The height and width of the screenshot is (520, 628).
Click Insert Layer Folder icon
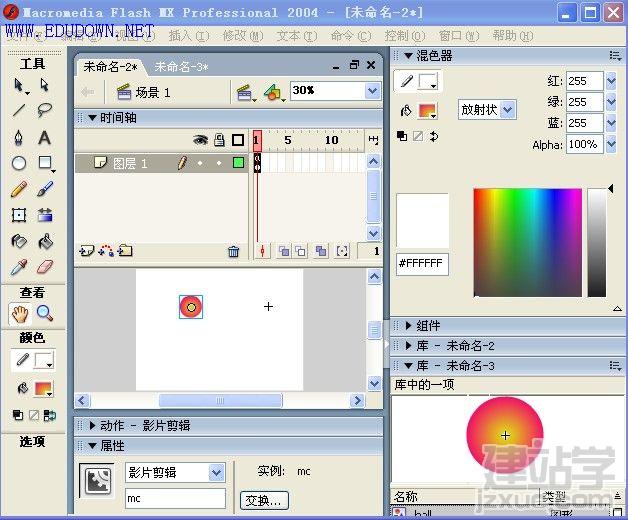pos(125,251)
